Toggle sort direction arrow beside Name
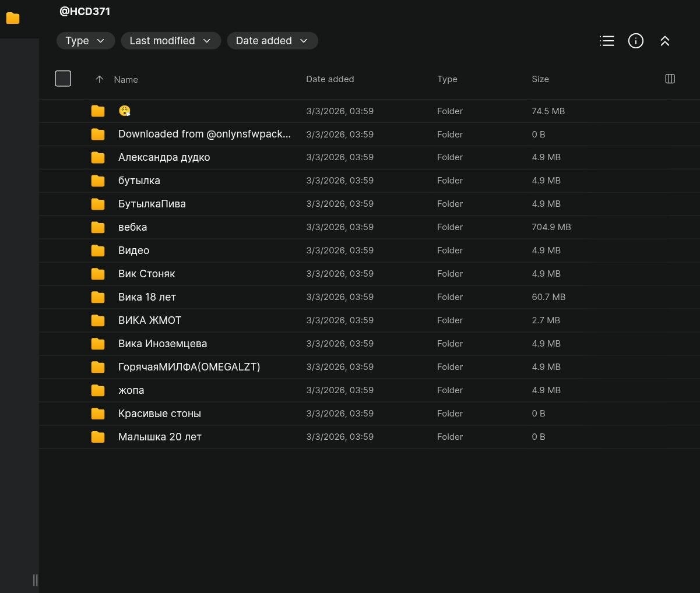 coord(99,79)
